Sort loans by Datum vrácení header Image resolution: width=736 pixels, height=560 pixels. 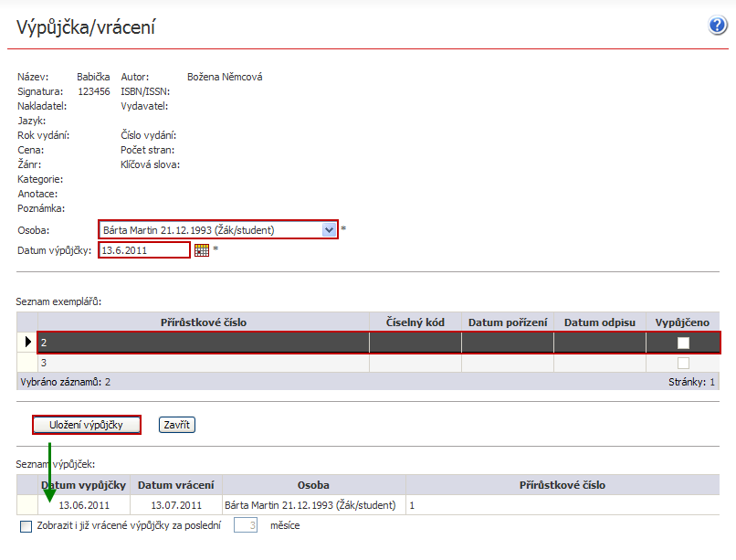176,485
